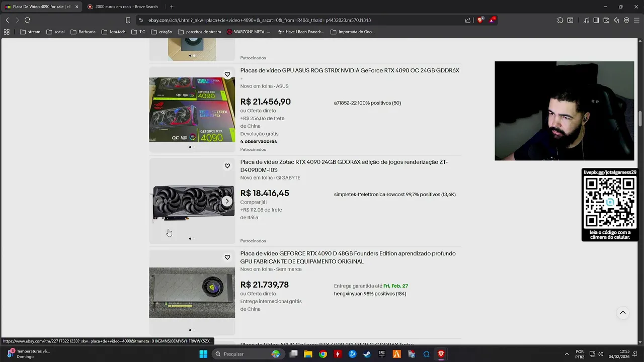Image resolution: width=644 pixels, height=362 pixels.
Task: Open the WARZONE META bookmark
Action: tap(249, 32)
